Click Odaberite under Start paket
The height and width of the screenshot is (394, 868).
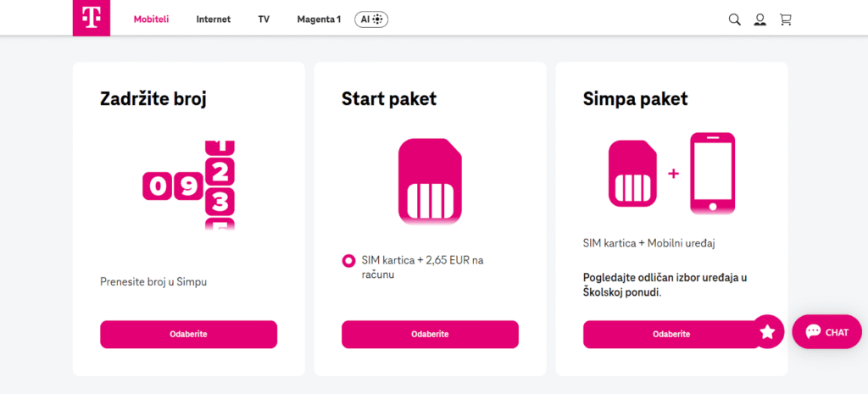[x=430, y=334]
